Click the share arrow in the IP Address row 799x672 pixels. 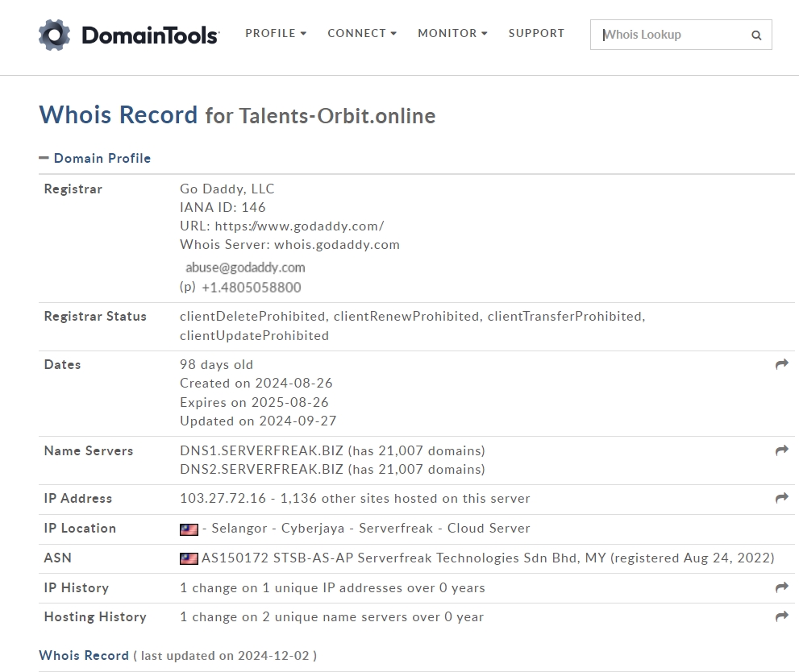[x=782, y=497]
